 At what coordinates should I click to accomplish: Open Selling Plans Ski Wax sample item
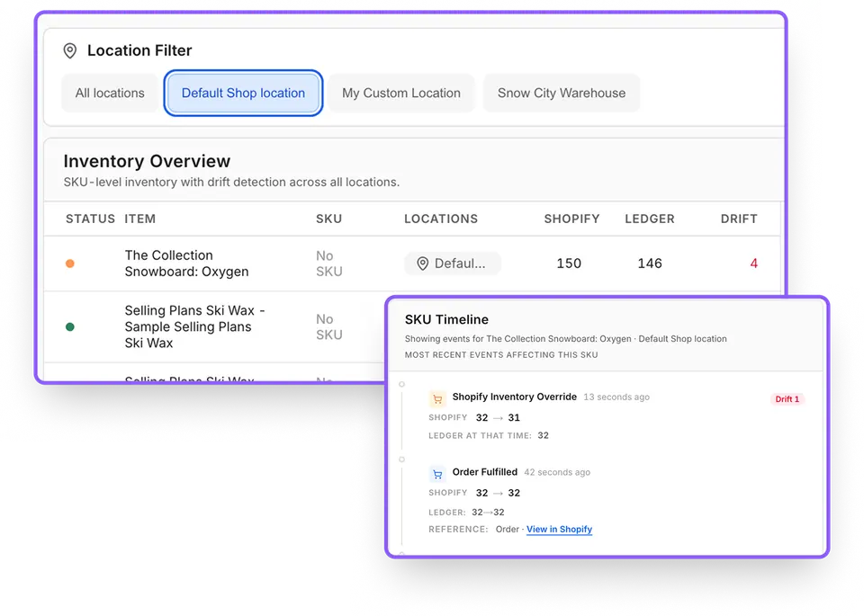tap(194, 327)
